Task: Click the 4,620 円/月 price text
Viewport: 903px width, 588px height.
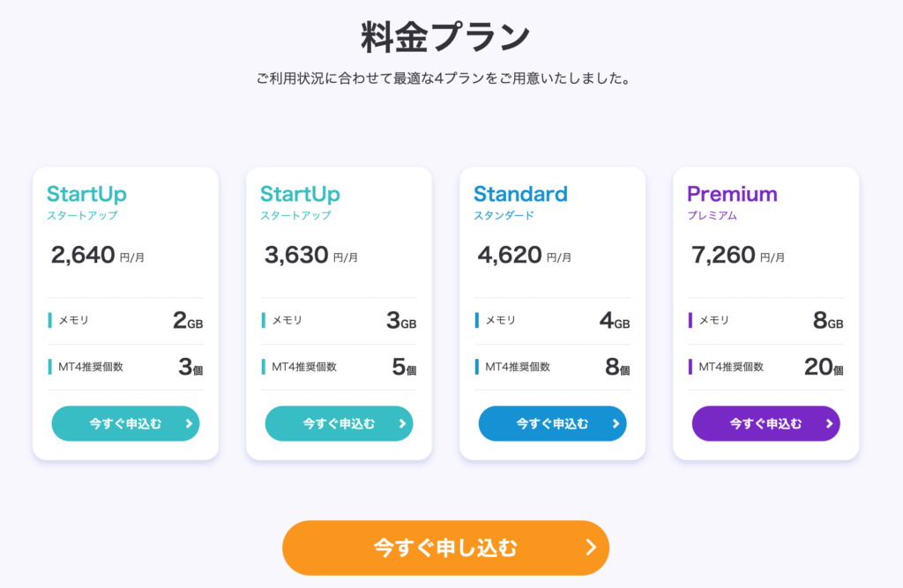Action: [x=525, y=256]
